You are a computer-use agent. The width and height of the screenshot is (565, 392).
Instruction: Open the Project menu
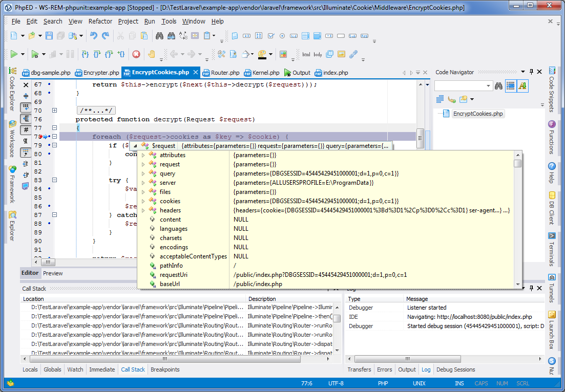click(x=128, y=21)
